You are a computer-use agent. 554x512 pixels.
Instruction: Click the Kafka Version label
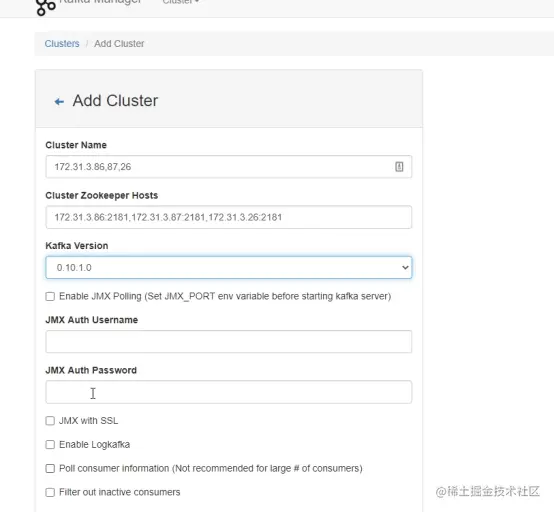tap(77, 246)
